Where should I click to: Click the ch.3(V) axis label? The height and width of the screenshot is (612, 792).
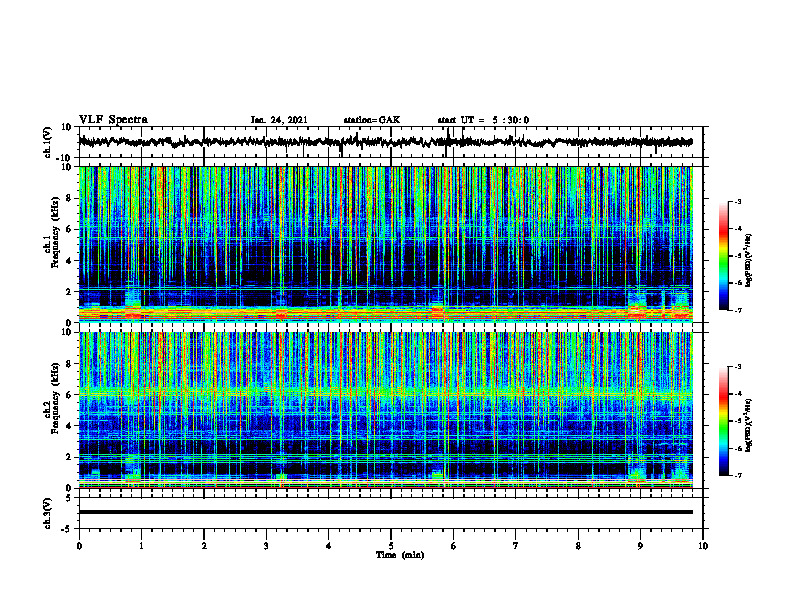[48, 514]
